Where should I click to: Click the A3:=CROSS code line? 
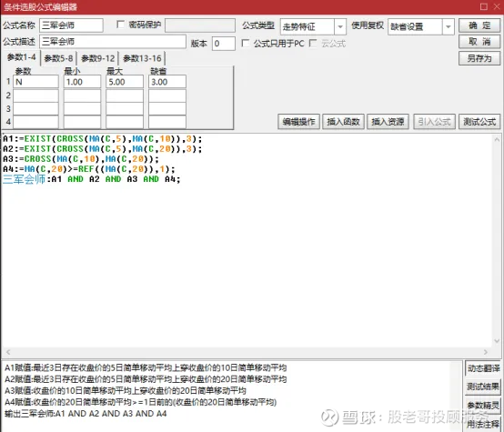pos(81,159)
